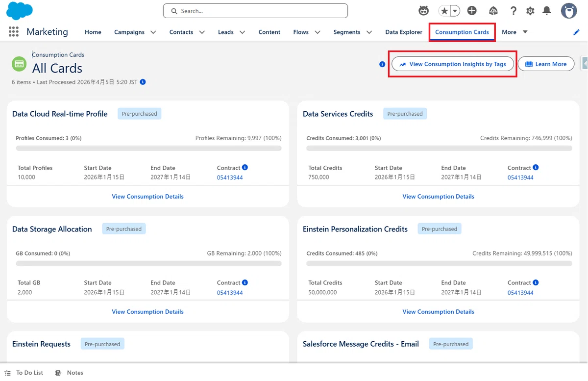Click the Einstein Requests card title
This screenshot has width=588, height=381.
[41, 344]
